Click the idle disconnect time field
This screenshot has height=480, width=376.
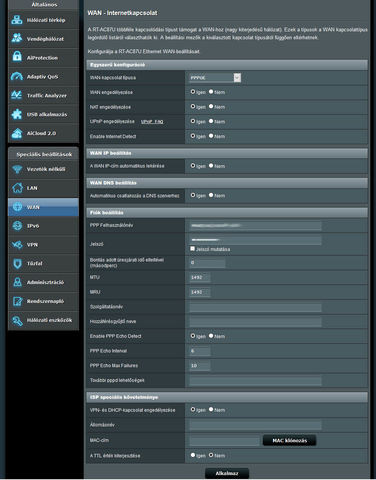point(207,263)
